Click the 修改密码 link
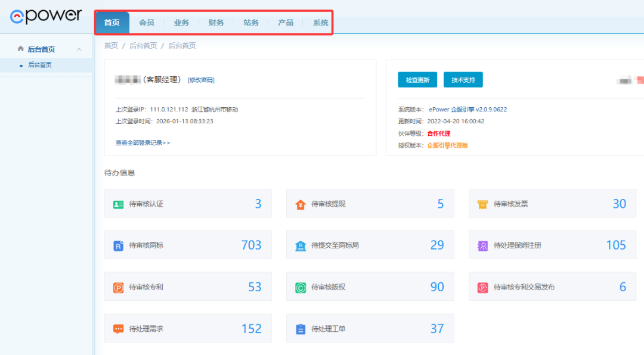The image size is (644, 355). [201, 80]
